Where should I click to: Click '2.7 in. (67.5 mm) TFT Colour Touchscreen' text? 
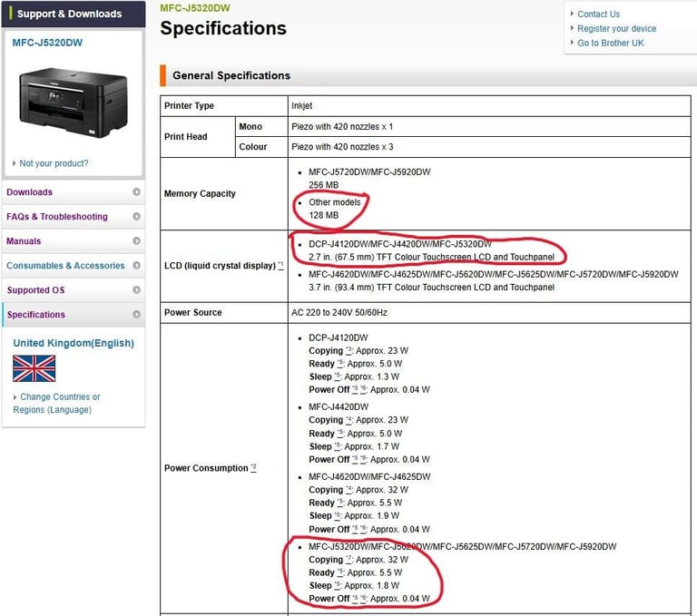(x=431, y=257)
